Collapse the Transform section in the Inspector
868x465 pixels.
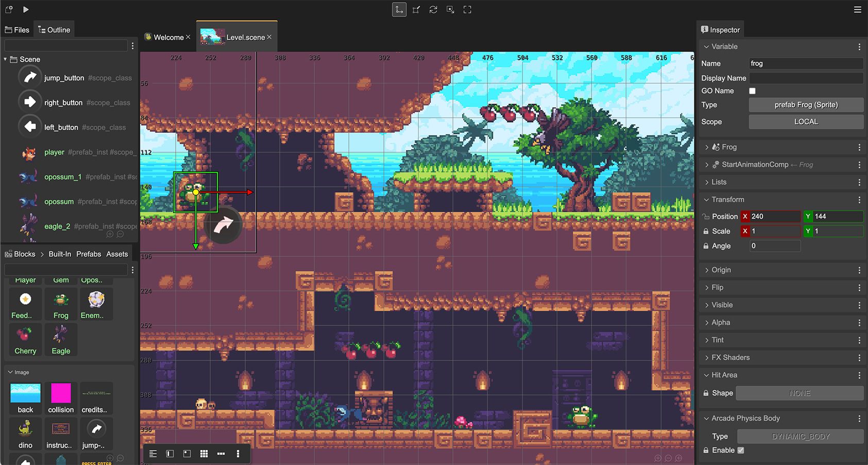[x=706, y=199]
